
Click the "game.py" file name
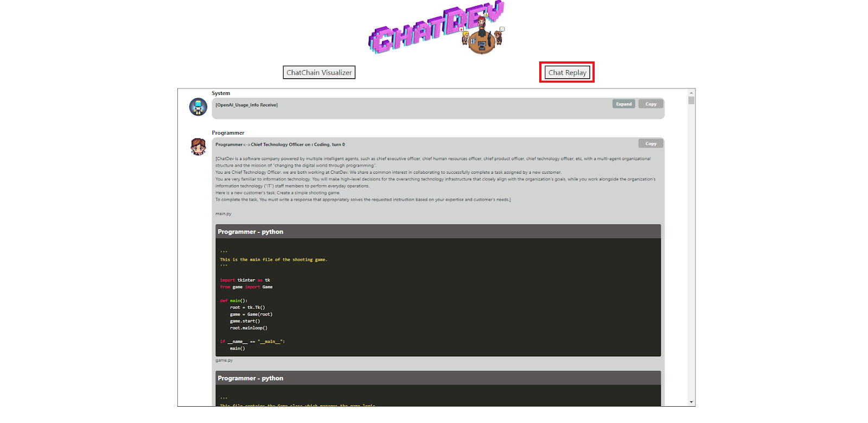click(224, 361)
